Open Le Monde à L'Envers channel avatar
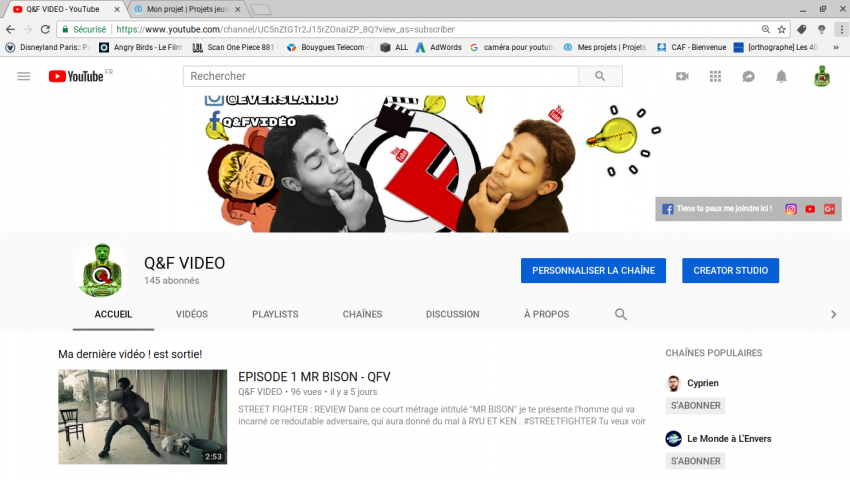This screenshot has width=850, height=480. coord(673,439)
